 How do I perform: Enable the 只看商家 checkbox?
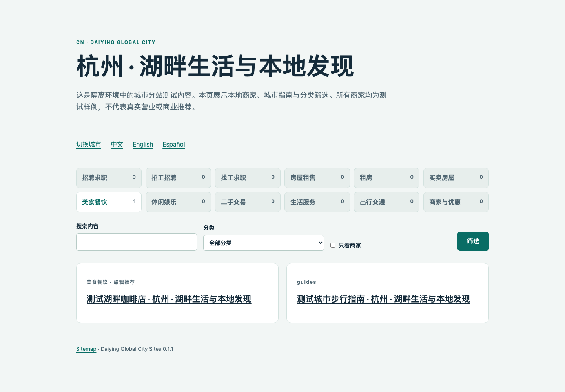[x=333, y=245]
